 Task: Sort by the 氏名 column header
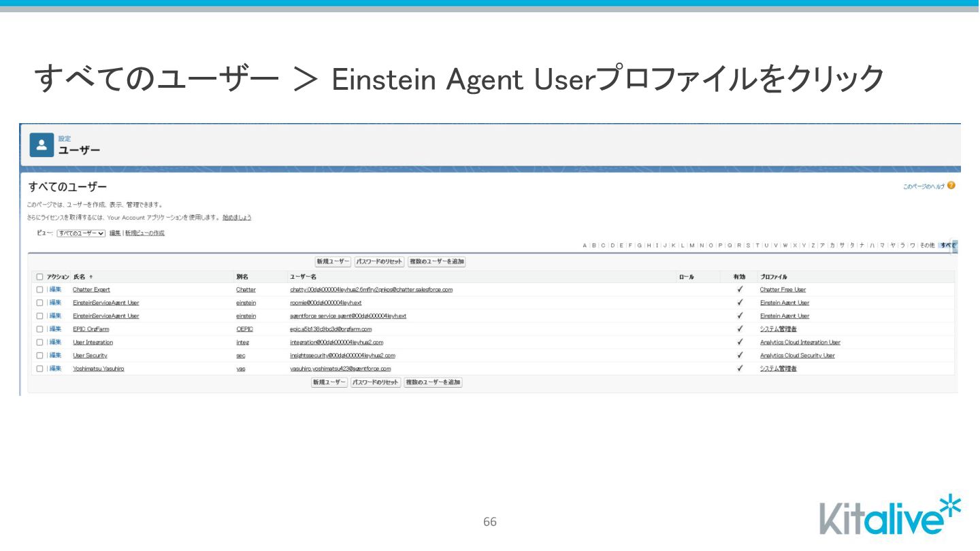click(80, 277)
